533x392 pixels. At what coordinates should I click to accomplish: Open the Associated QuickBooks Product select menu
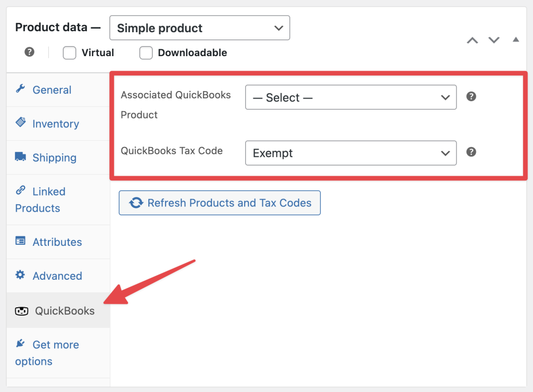click(351, 97)
